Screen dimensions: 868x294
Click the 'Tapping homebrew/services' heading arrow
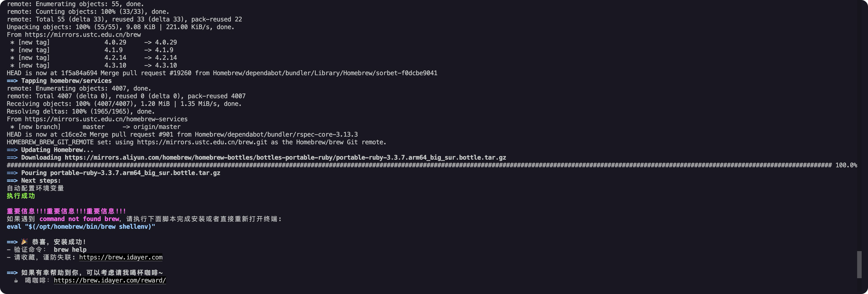pos(12,81)
